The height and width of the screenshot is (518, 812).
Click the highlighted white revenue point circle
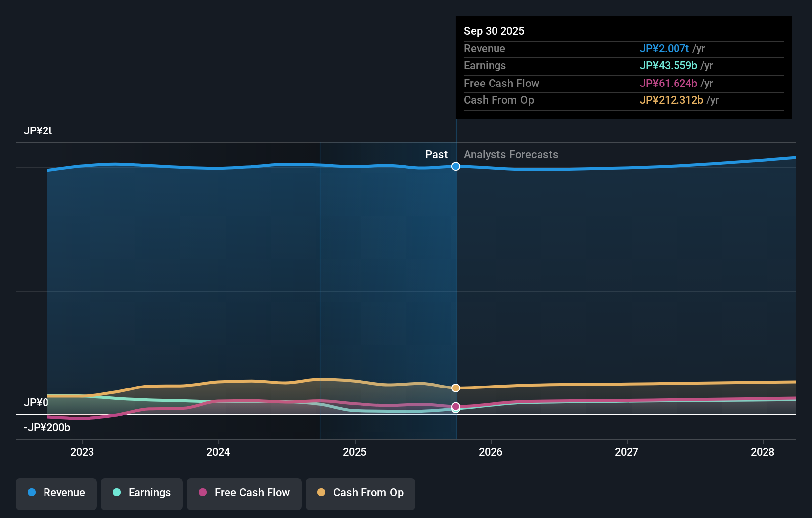[455, 166]
